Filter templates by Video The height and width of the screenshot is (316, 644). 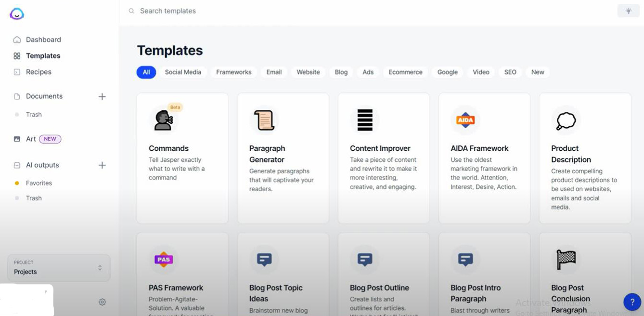(x=481, y=72)
